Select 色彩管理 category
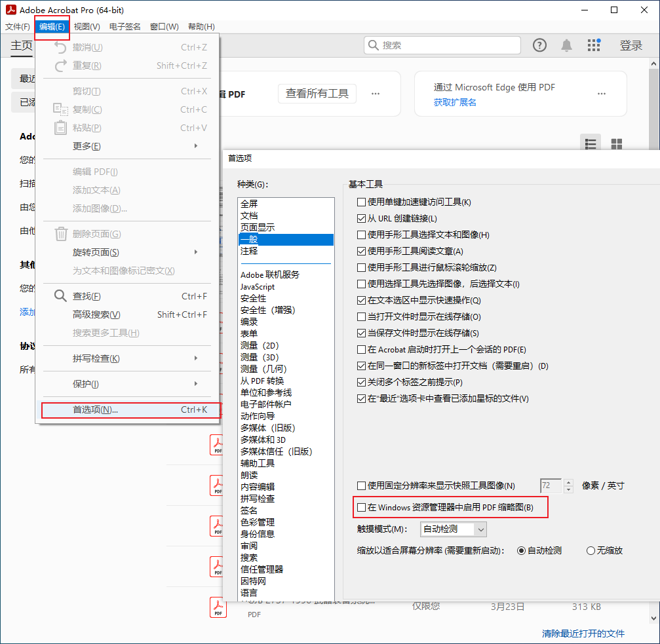 point(286,522)
